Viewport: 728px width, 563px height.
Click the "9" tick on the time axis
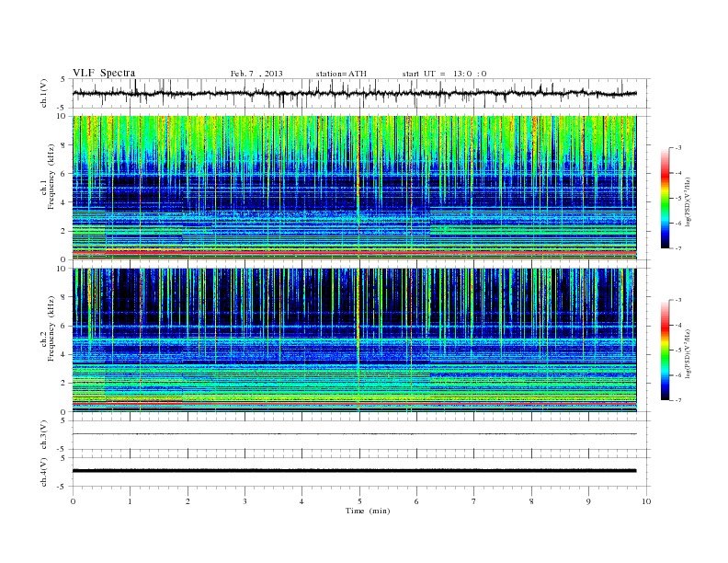pyautogui.click(x=588, y=501)
